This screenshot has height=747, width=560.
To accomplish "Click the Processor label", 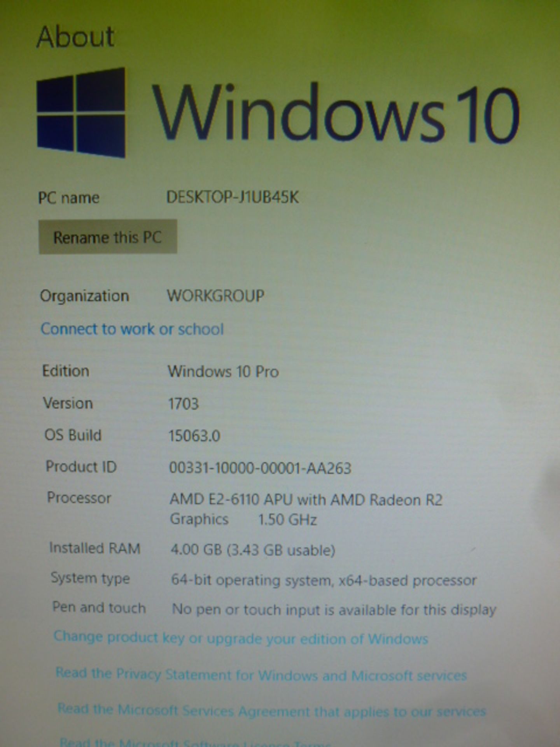I will point(79,498).
